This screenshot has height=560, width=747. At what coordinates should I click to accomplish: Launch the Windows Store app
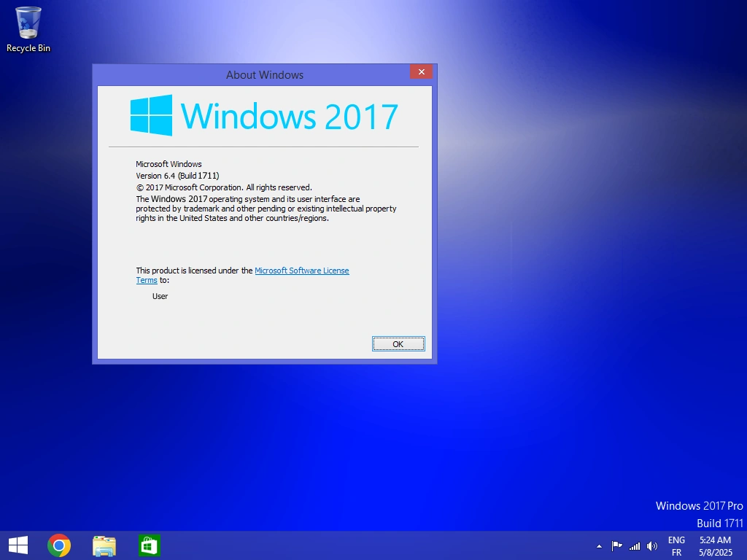coord(149,545)
